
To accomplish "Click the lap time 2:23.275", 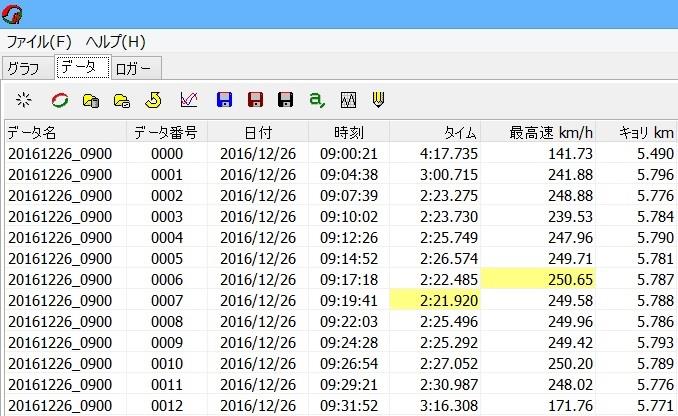I will 448,195.
